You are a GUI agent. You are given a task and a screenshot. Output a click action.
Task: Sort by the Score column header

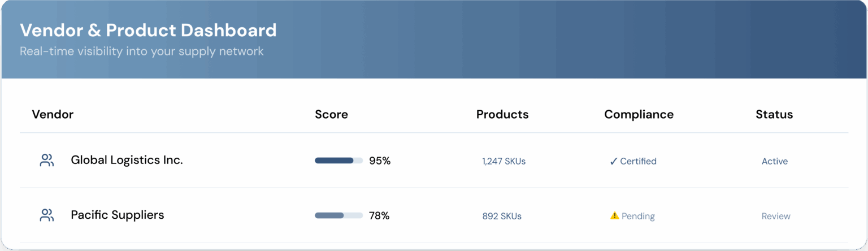331,114
